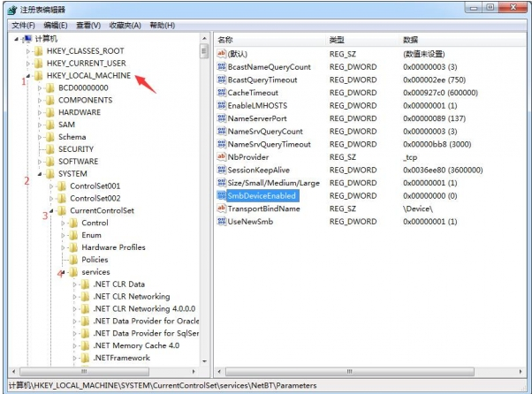The width and height of the screenshot is (532, 394).
Task: Click the DWORD icon beside NameSrvQueryCount
Action: 221,132
